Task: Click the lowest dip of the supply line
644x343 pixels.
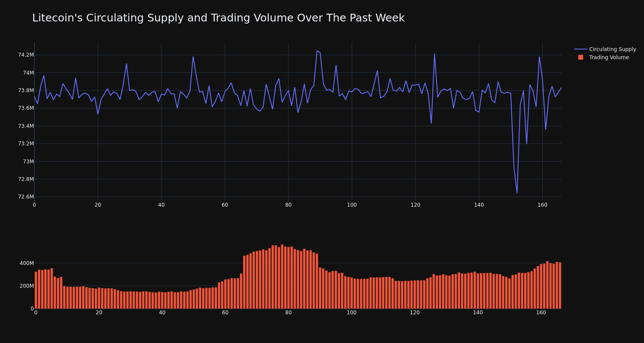Action: tap(517, 193)
